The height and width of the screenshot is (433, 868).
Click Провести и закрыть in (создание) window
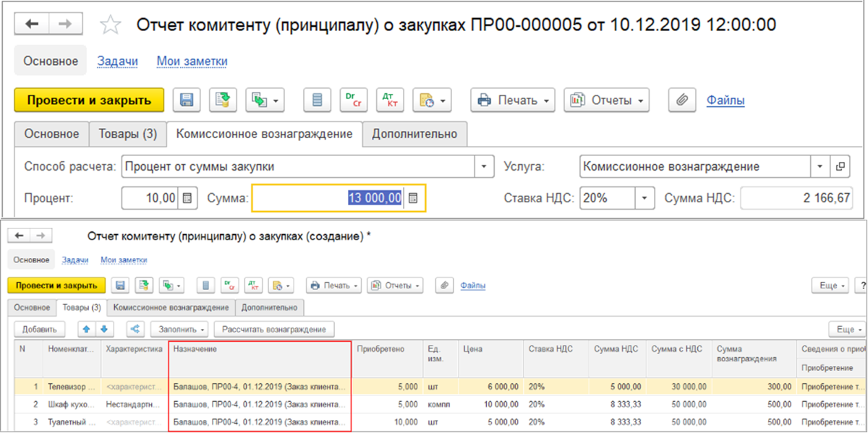tap(56, 286)
